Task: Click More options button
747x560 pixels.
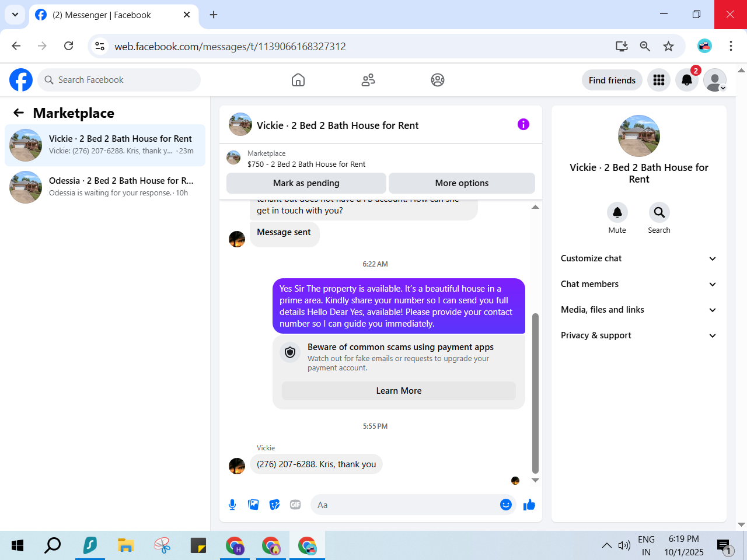Action: tap(462, 183)
